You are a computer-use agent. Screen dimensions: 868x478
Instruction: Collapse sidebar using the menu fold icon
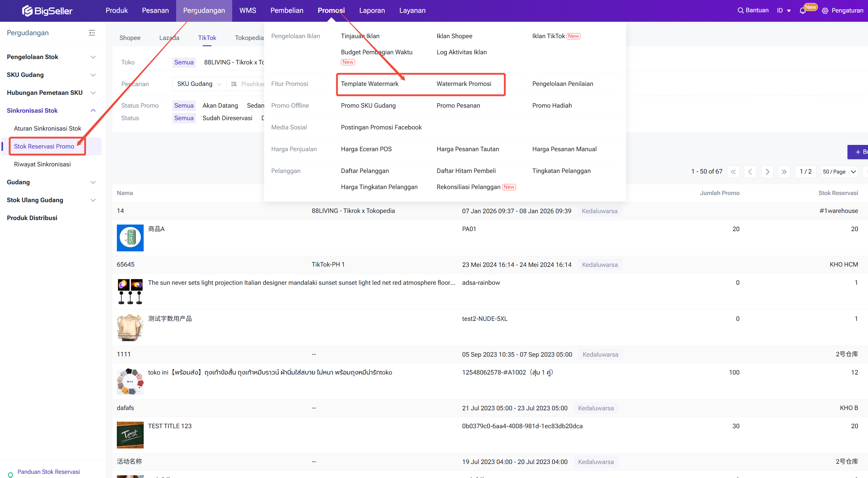click(x=92, y=33)
